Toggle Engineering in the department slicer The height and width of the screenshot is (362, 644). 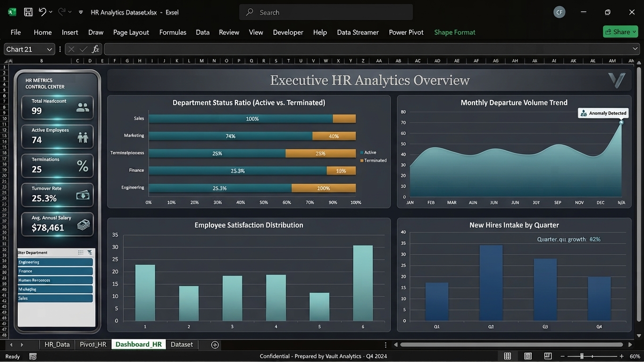point(55,262)
